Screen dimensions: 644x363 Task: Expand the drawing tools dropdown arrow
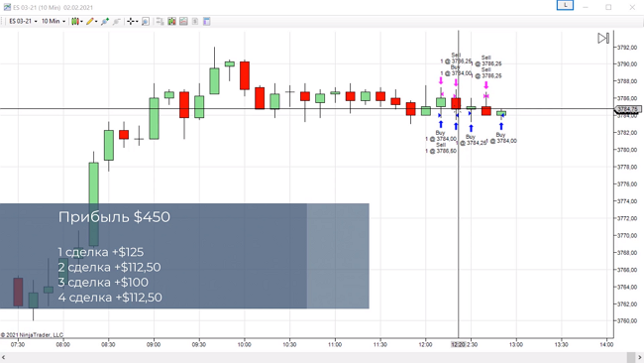tap(96, 22)
